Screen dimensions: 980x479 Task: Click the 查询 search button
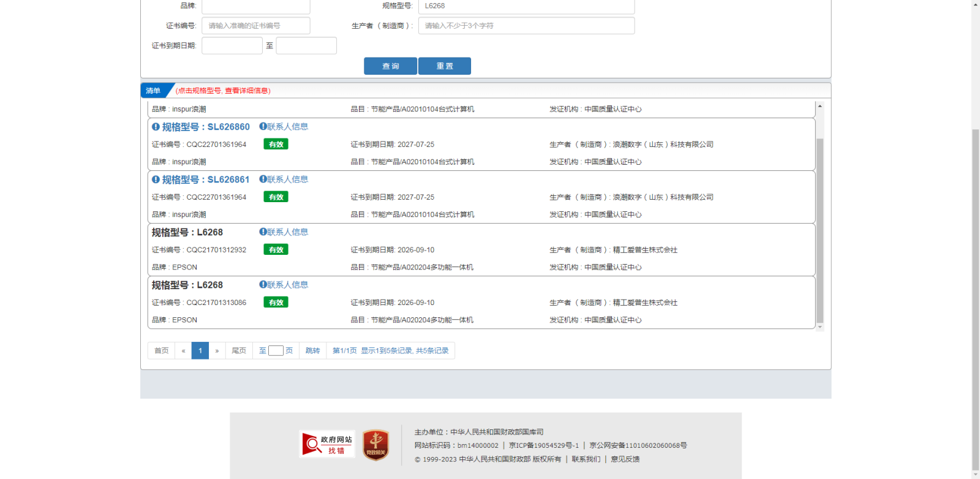[390, 66]
